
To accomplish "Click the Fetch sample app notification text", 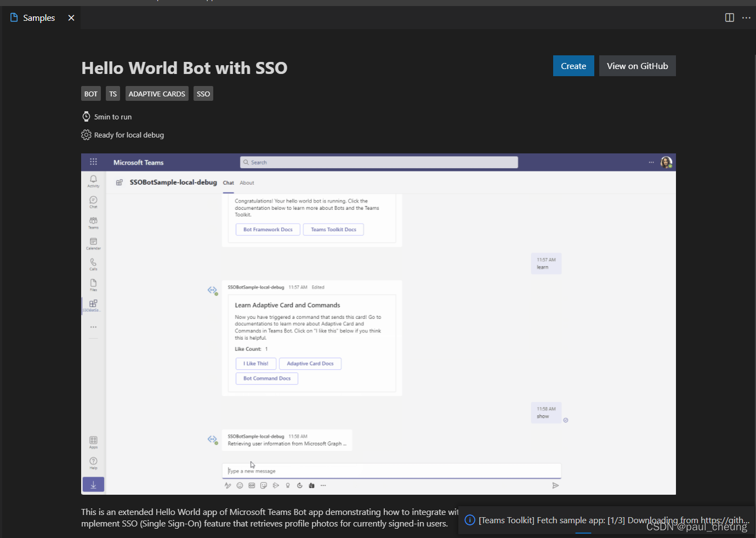I will click(613, 520).
